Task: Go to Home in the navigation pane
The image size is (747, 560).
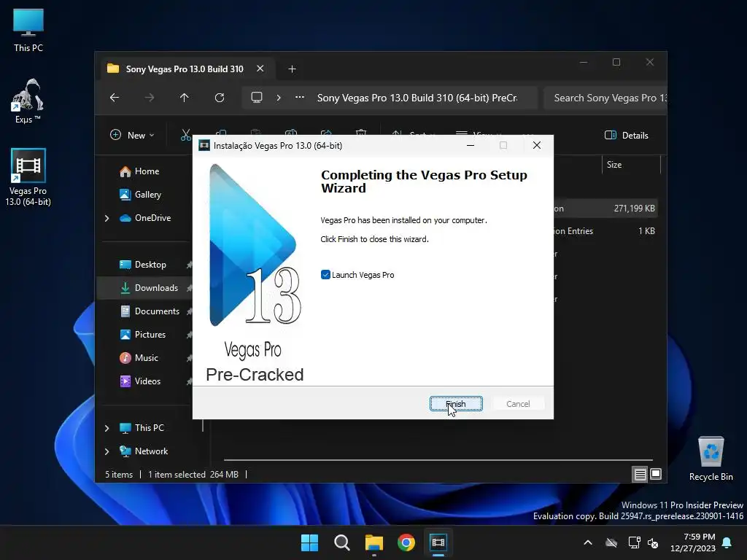Action: click(147, 171)
